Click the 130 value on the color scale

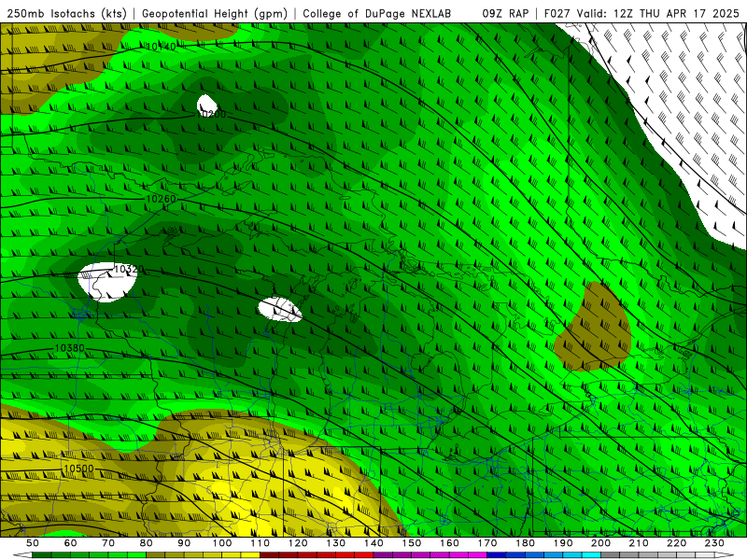[x=336, y=543]
